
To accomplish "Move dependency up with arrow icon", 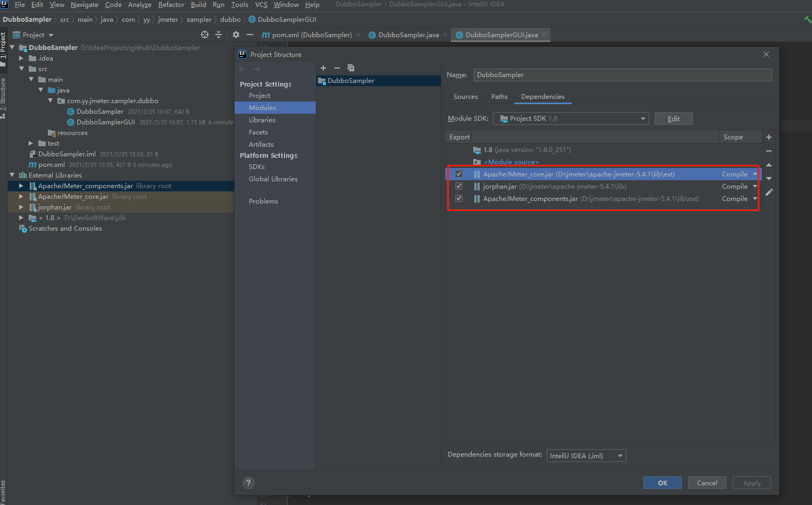I will [769, 165].
